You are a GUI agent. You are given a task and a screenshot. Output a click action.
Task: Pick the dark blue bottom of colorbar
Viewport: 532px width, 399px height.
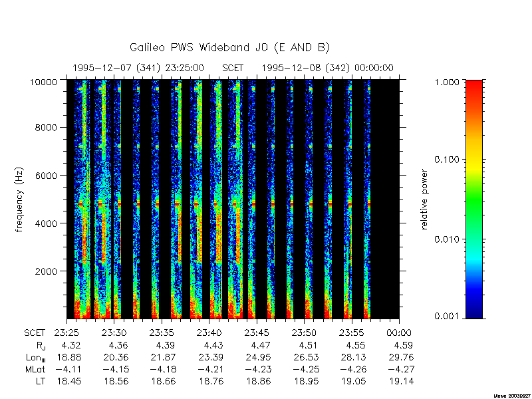(x=474, y=311)
